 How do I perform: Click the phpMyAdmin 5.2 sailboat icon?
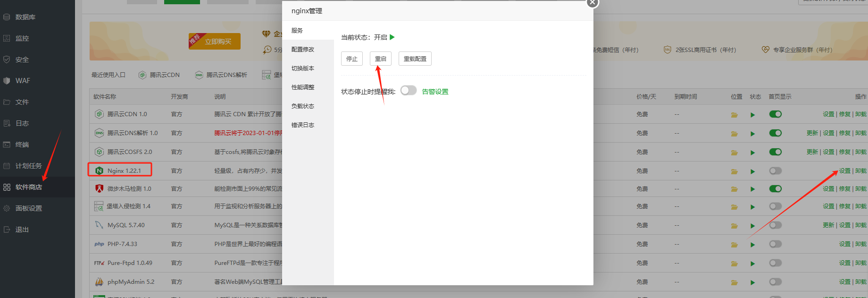99,282
